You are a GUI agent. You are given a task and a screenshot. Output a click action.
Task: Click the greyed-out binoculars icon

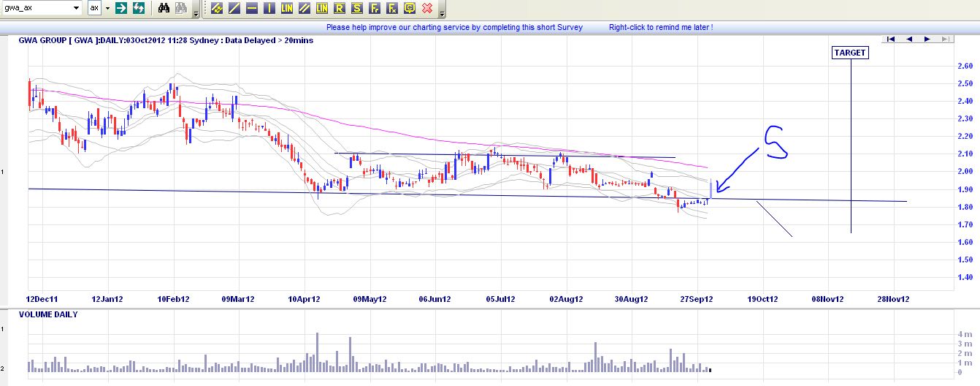click(x=180, y=8)
